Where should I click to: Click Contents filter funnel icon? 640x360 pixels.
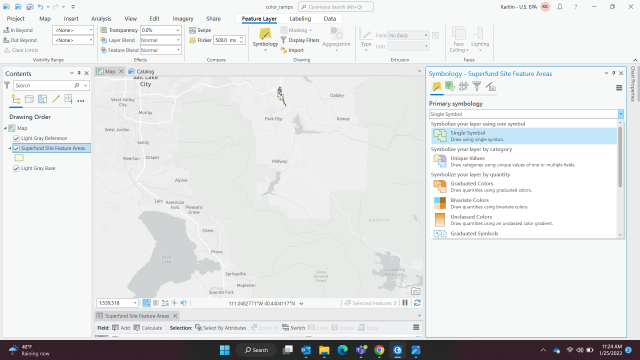click(7, 85)
